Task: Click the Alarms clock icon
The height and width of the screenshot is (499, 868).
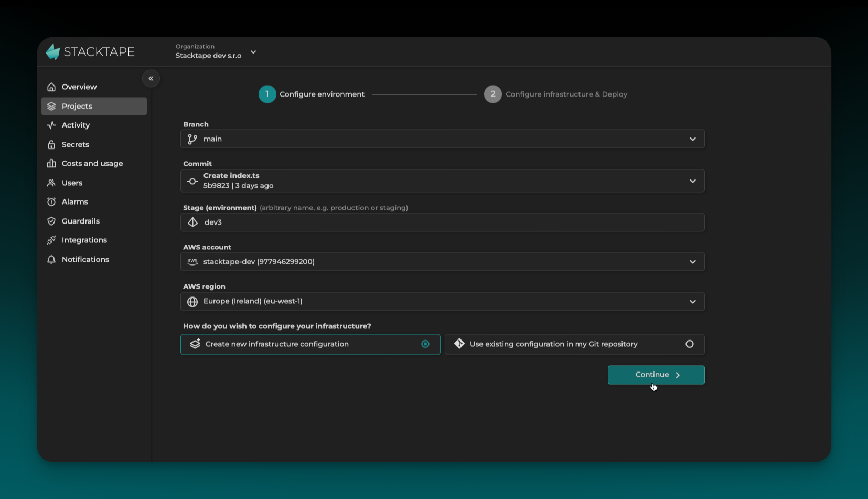Action: [51, 202]
